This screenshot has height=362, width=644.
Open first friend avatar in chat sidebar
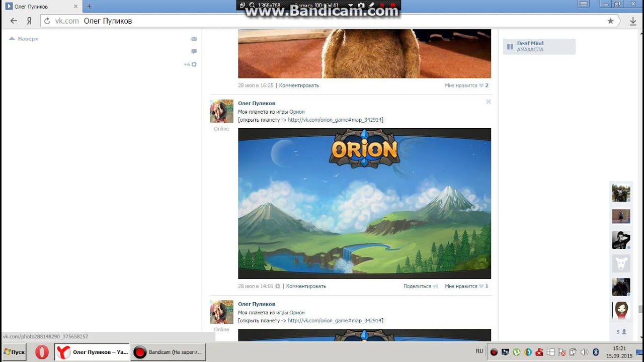[621, 193]
